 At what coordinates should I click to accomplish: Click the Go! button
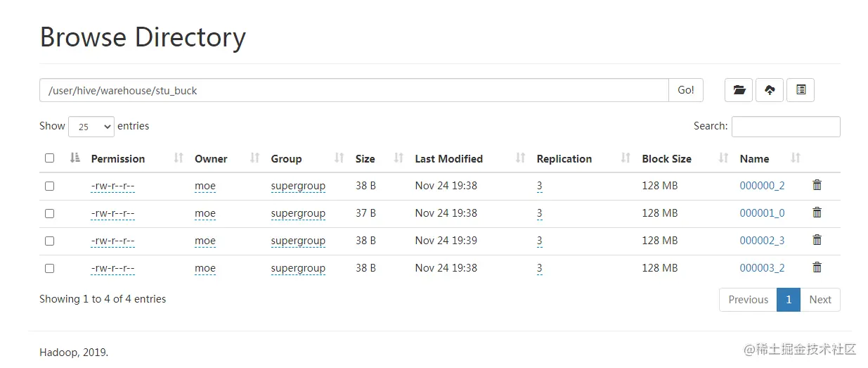(x=686, y=90)
